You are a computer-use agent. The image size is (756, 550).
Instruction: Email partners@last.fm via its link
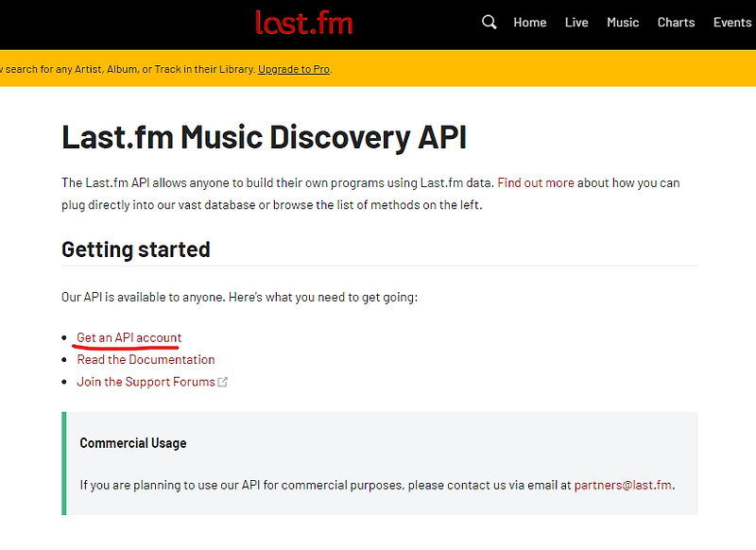point(623,485)
